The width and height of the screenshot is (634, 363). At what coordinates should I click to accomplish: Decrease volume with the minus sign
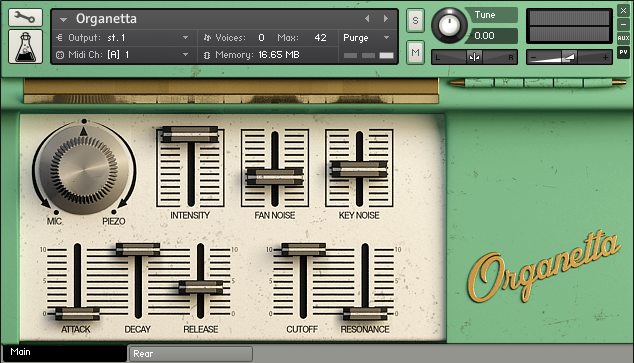pos(533,58)
